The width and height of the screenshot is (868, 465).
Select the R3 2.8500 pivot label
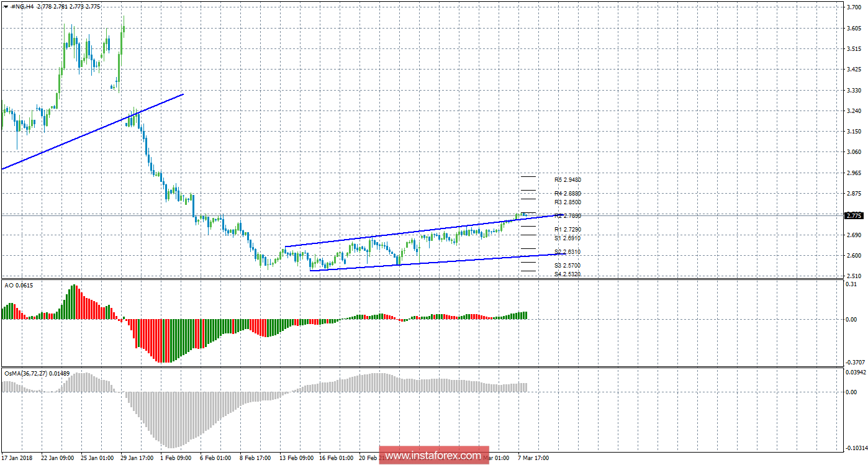[567, 202]
